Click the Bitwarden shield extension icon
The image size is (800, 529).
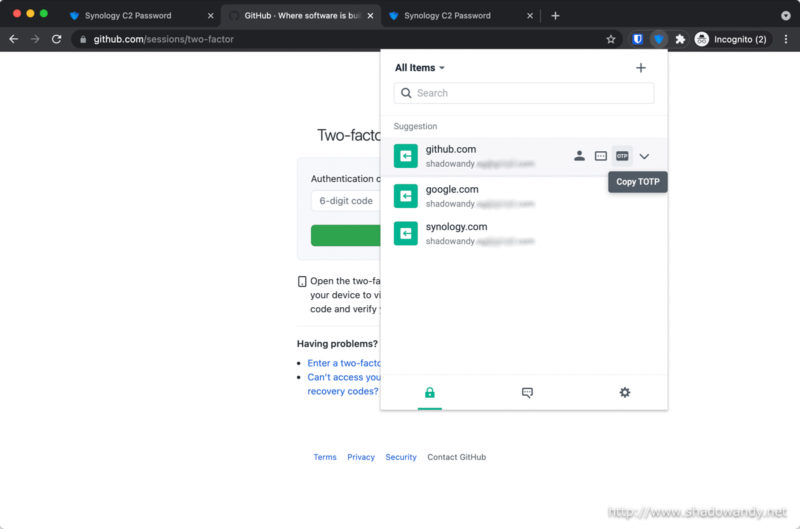click(637, 39)
